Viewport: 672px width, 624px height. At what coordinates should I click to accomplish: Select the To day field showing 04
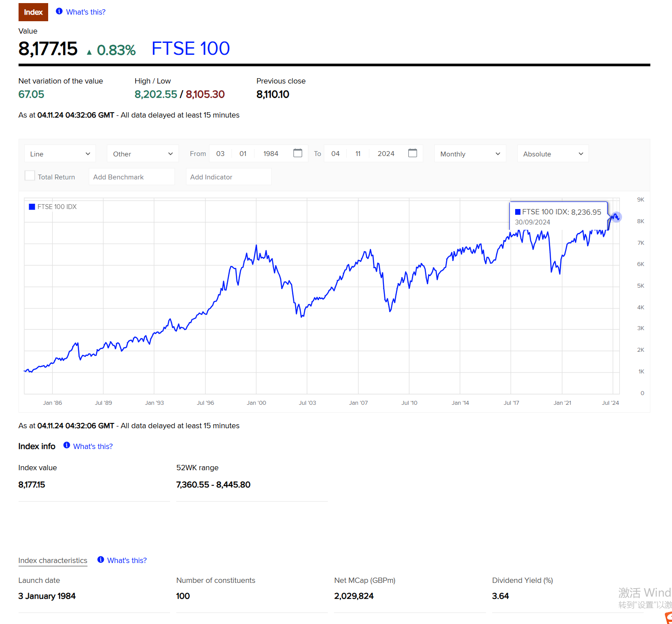[x=335, y=154]
